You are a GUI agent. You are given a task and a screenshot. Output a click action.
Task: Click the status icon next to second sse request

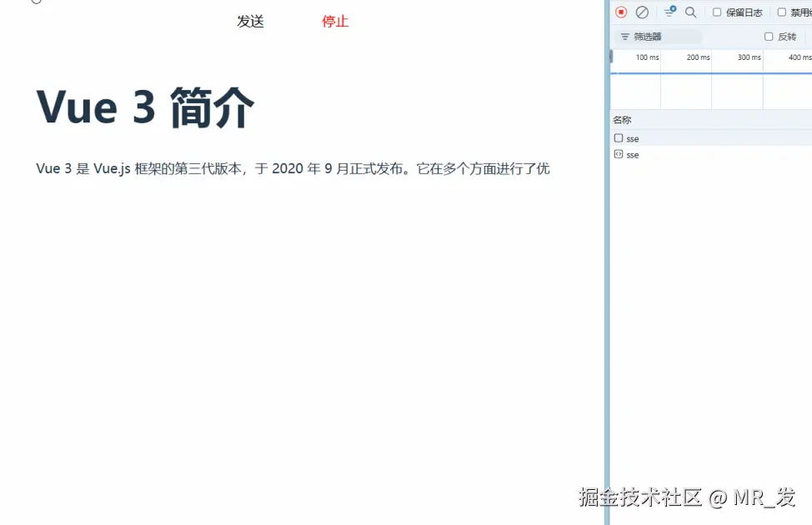click(618, 155)
